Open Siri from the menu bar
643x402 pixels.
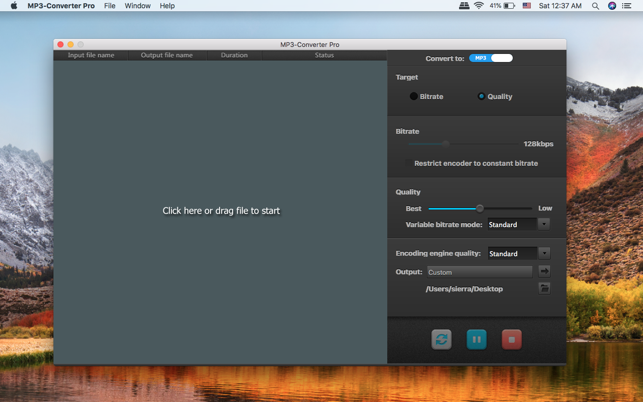(612, 6)
